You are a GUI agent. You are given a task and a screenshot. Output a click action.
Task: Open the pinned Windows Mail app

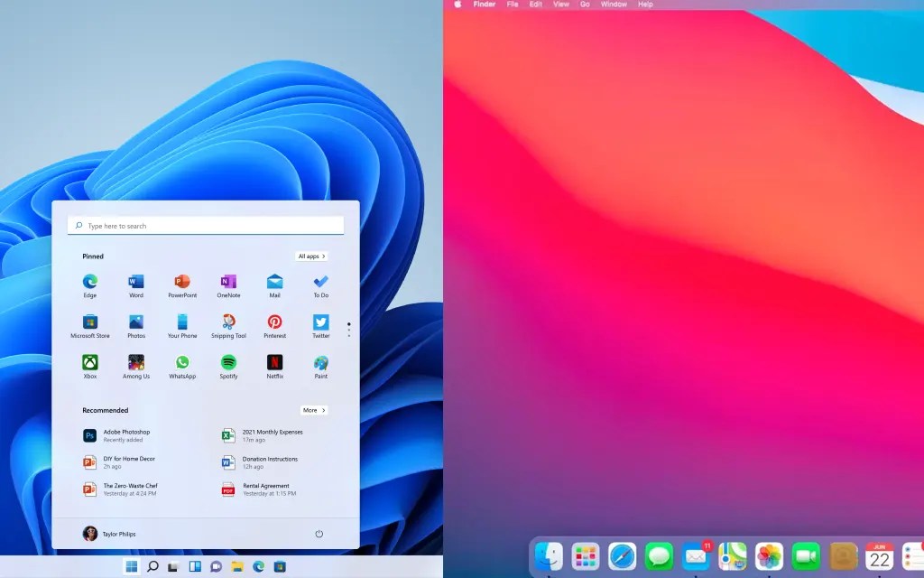(x=274, y=285)
